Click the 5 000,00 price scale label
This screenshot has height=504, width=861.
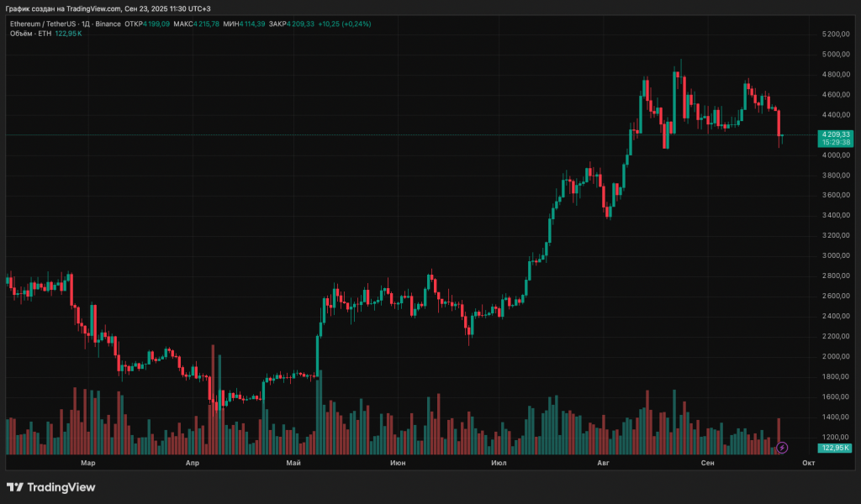coord(834,55)
